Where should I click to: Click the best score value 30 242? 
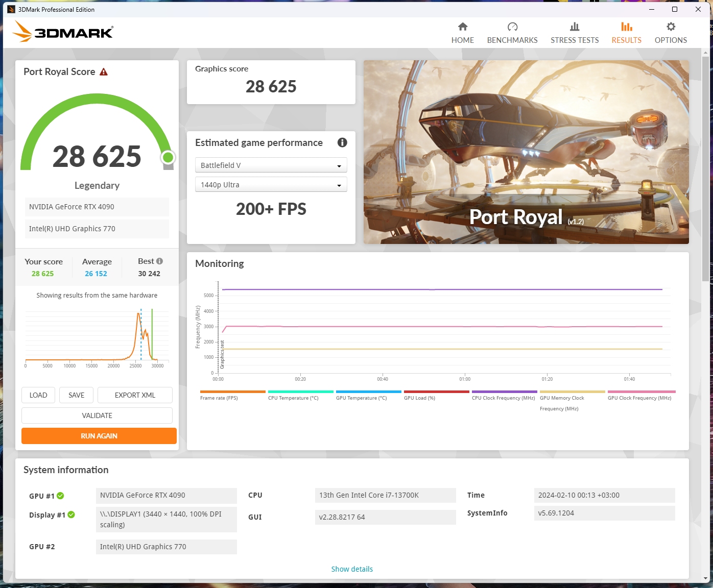(x=149, y=274)
